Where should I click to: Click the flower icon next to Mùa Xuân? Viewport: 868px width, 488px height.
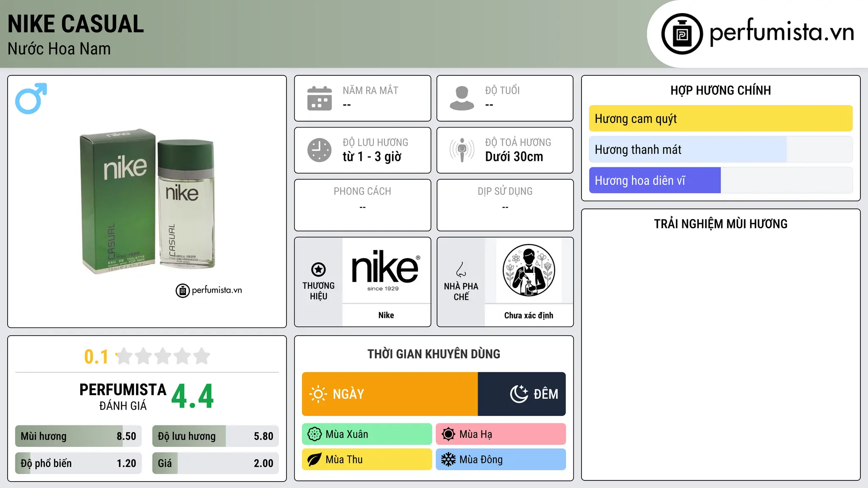314,434
